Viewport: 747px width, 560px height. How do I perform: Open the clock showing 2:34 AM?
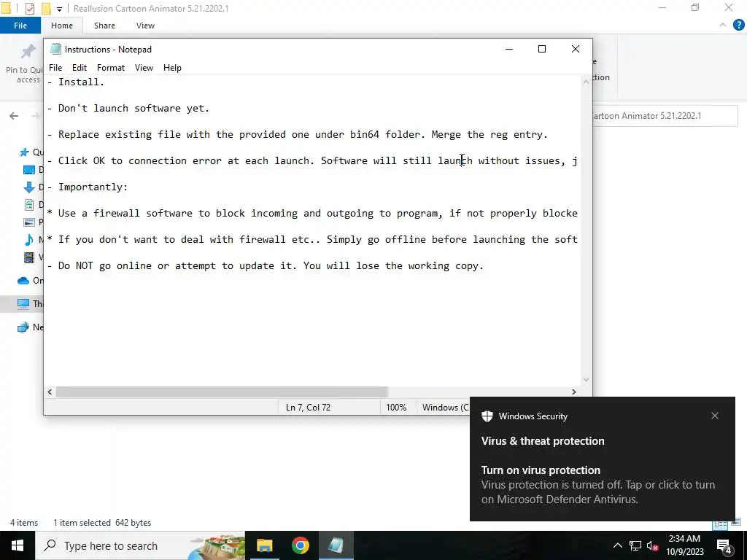[x=684, y=545]
